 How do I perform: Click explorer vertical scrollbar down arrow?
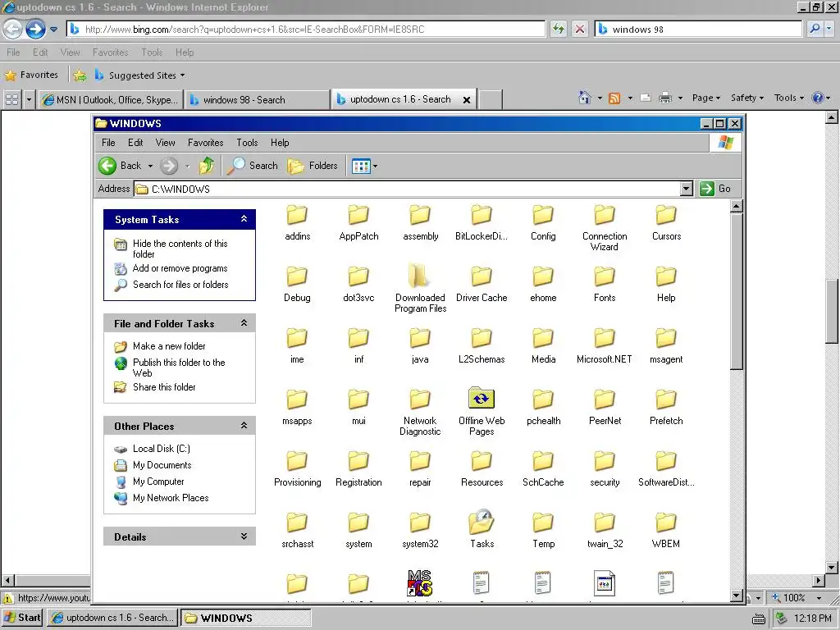[737, 596]
